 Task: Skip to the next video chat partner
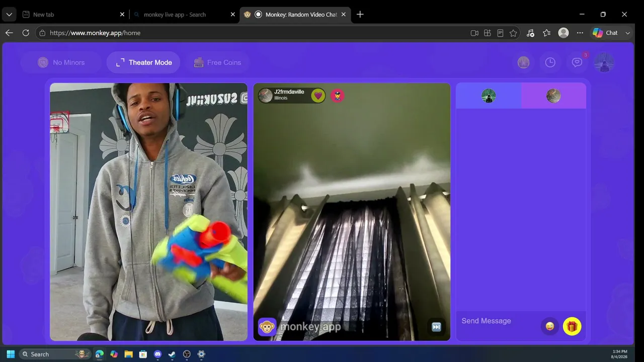click(436, 327)
